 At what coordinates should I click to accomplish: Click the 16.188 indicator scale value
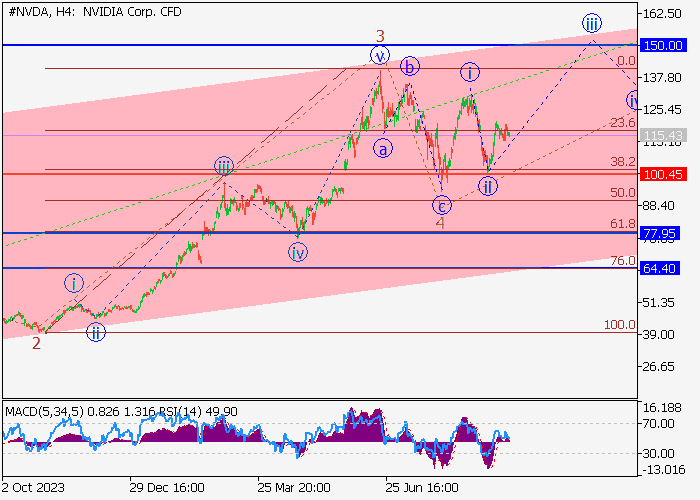662,408
